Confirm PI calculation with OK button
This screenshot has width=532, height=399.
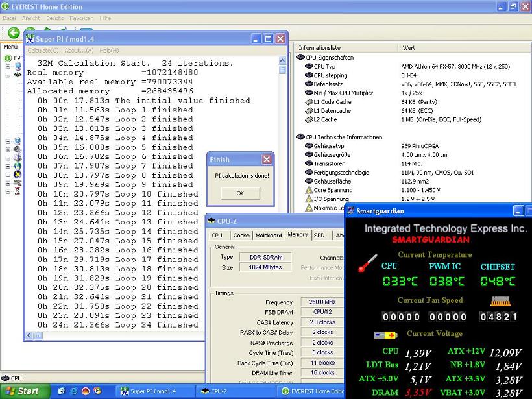(240, 193)
